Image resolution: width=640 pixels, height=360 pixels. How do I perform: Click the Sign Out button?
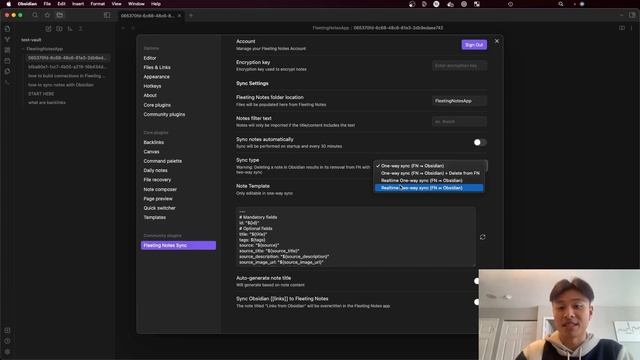(474, 44)
